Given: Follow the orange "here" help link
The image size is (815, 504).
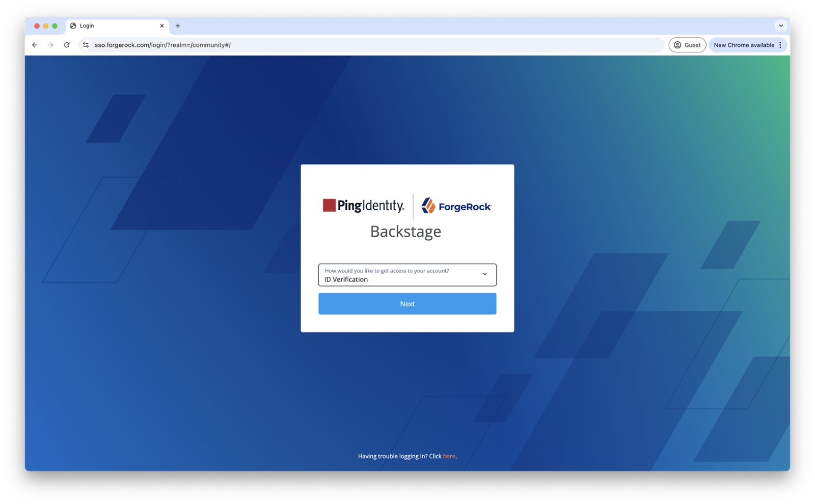Looking at the screenshot, I should (x=449, y=456).
